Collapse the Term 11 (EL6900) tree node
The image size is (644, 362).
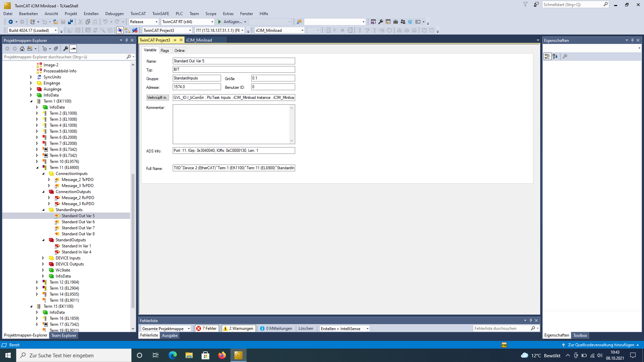37,168
